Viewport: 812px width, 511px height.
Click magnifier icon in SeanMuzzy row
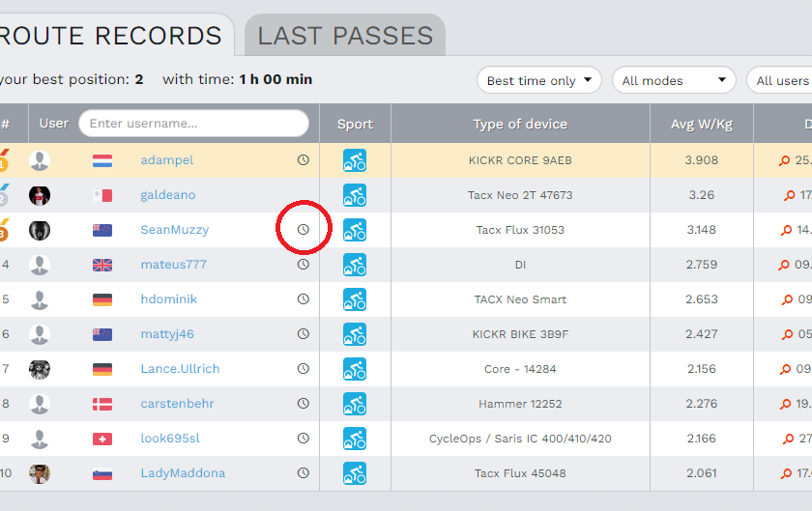786,231
